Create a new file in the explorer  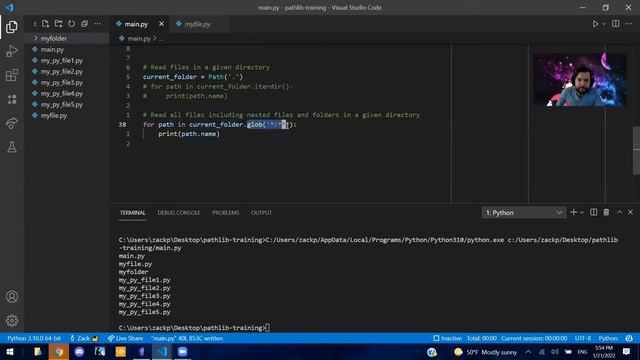click(x=45, y=24)
